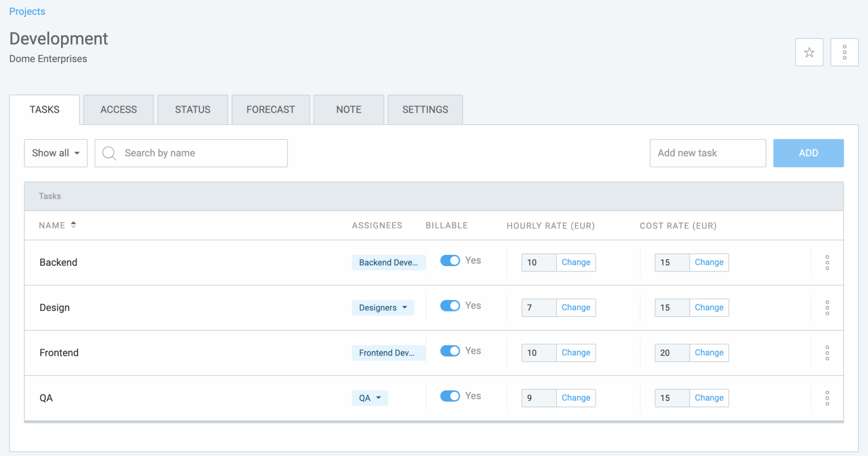Open three-dot menu for Backend task
Image resolution: width=868 pixels, height=456 pixels.
(x=827, y=262)
